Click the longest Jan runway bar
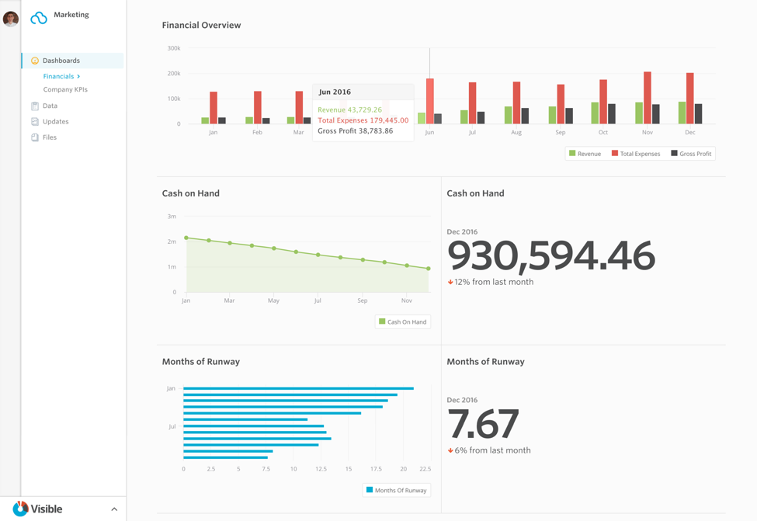The image size is (757, 521). coord(298,388)
